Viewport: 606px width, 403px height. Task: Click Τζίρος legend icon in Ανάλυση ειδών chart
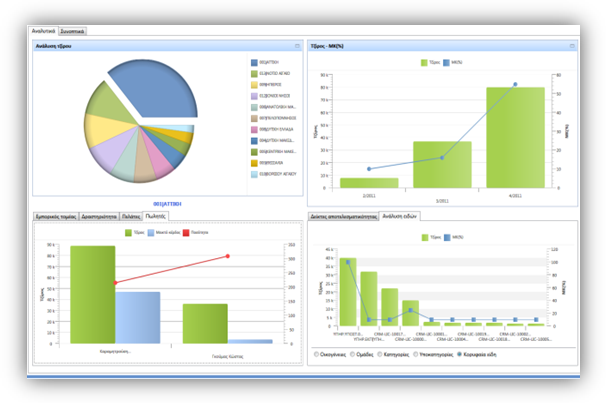tap(425, 237)
